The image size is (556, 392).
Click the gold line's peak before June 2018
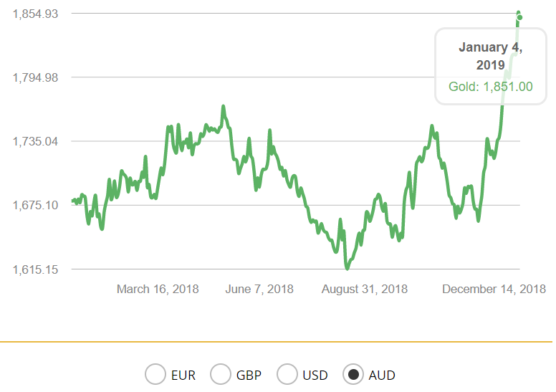[224, 107]
